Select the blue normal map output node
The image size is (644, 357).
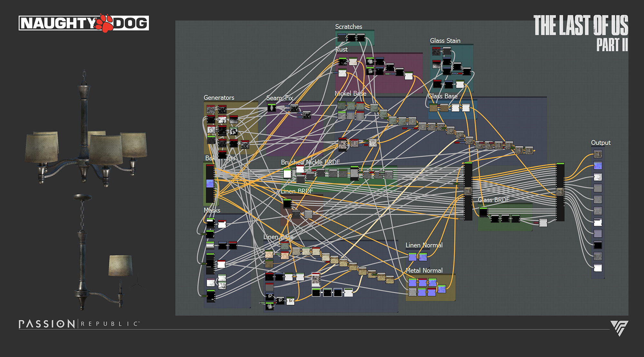(598, 166)
